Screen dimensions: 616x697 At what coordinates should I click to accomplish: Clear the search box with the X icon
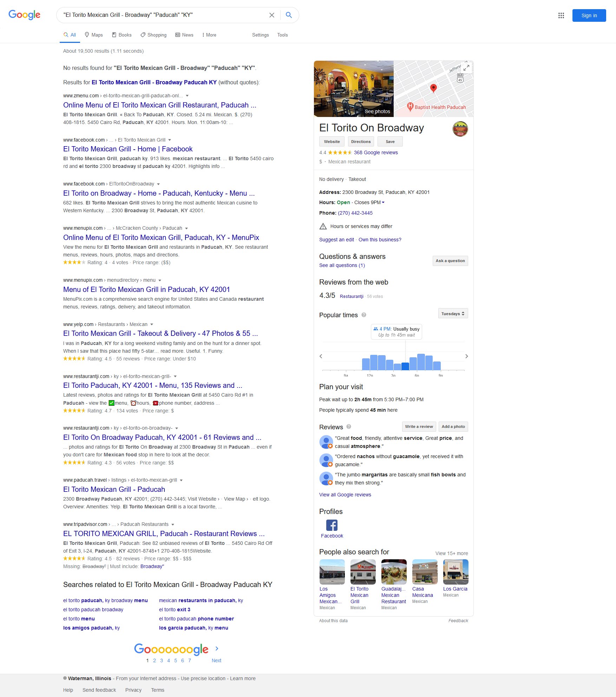(x=272, y=15)
